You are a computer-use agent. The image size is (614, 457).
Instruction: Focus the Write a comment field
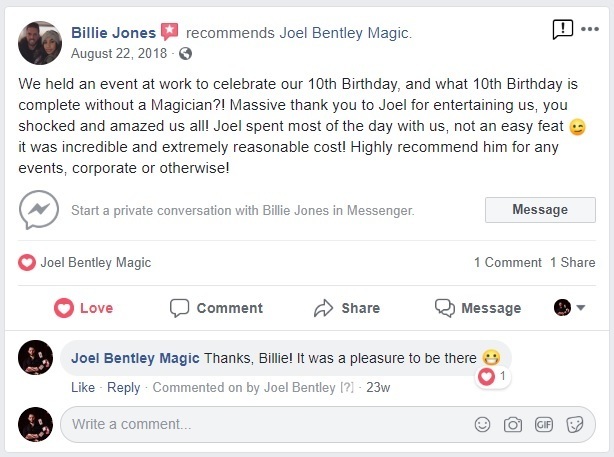tap(260, 424)
